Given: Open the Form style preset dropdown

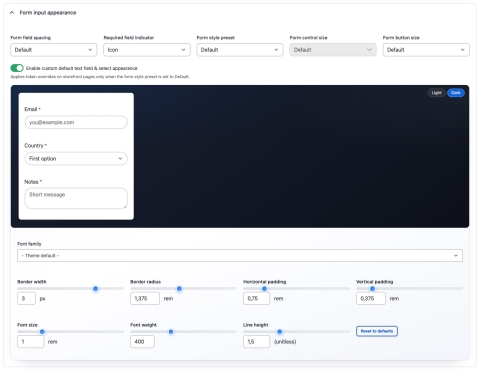Looking at the screenshot, I should pyautogui.click(x=240, y=50).
